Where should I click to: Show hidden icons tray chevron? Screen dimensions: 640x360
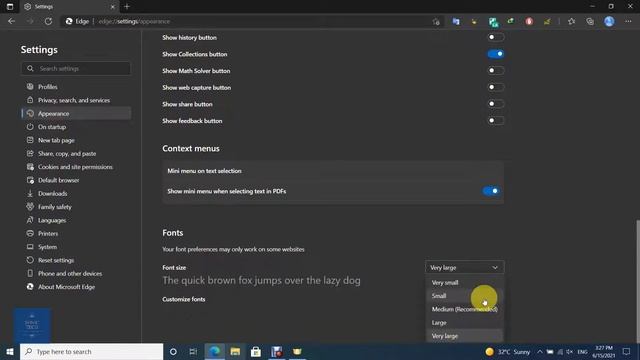[x=540, y=351]
